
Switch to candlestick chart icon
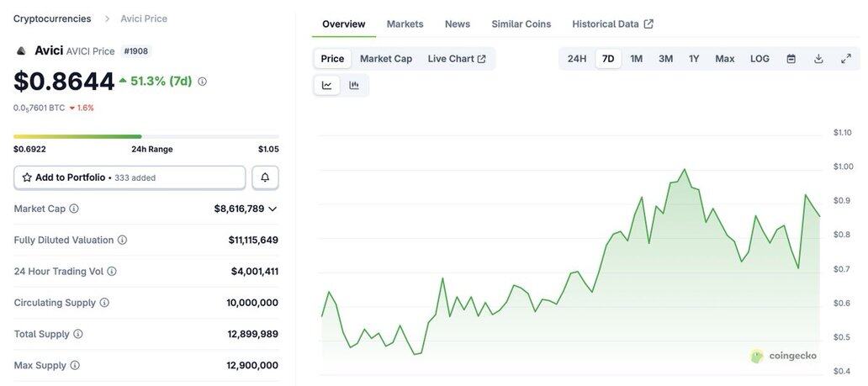[354, 85]
